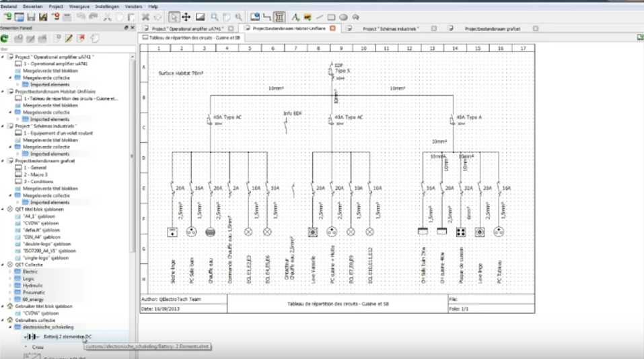Image resolution: width=644 pixels, height=359 pixels.
Task: Collapse the 'Projectbestandsnaam grafcet' tree node
Action: [3, 161]
